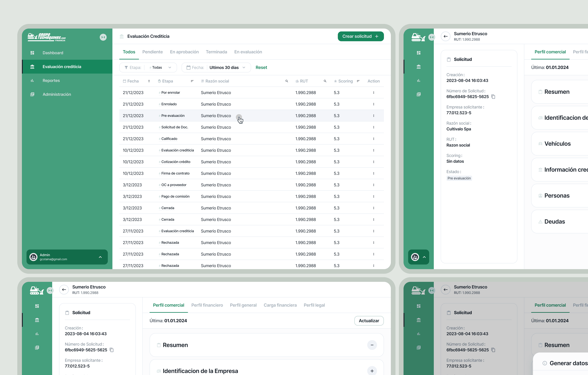Click the Crear solicitud button

tap(360, 36)
